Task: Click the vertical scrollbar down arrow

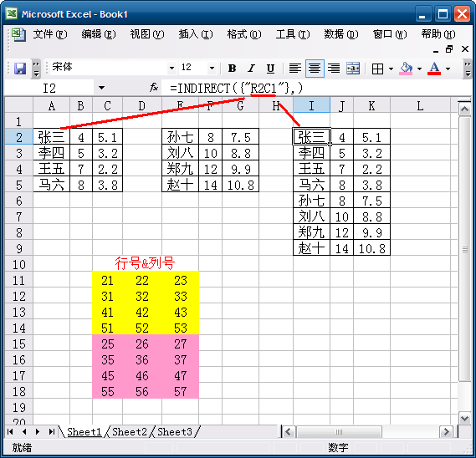Action: pyautogui.click(x=464, y=419)
